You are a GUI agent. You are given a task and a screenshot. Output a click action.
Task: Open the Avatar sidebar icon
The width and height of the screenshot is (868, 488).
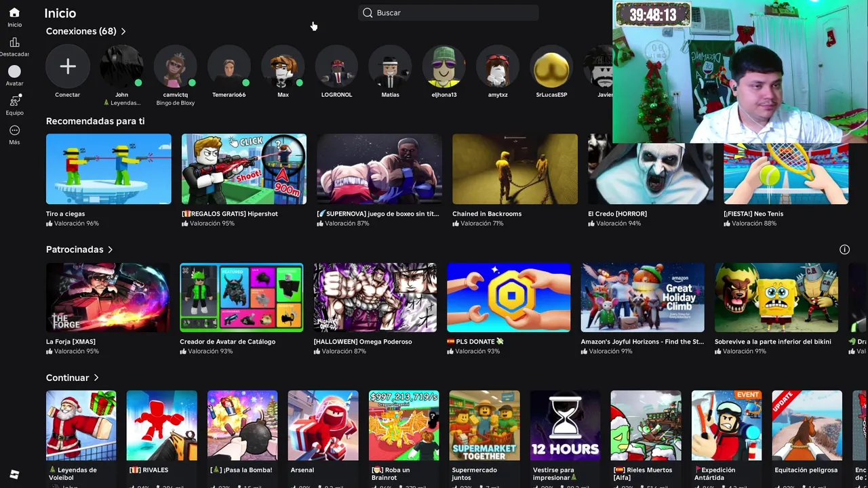[x=14, y=71]
